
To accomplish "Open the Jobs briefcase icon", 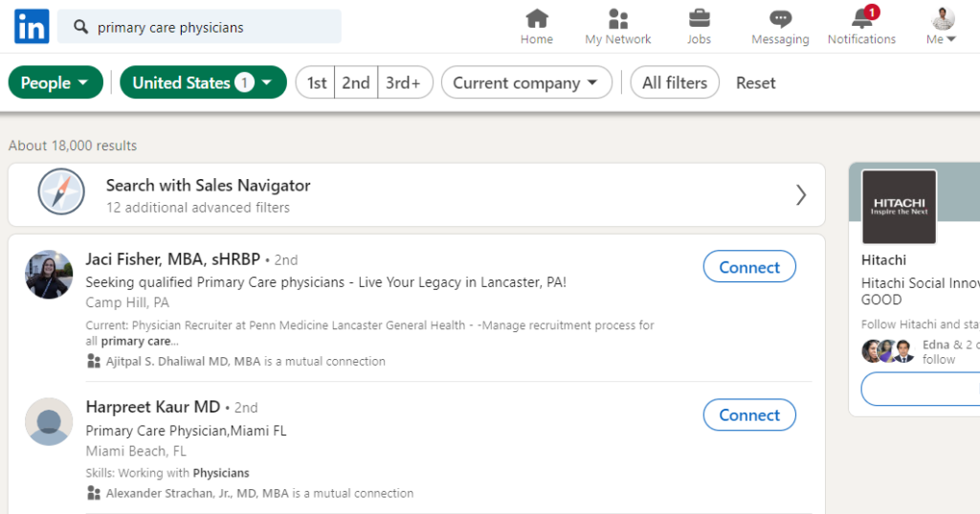I will click(699, 19).
